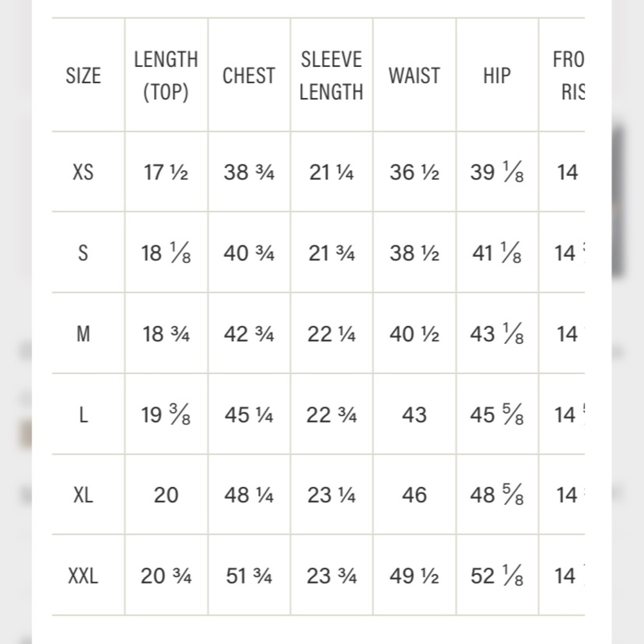The width and height of the screenshot is (644, 644).
Task: Select the XL size row label
Action: [x=83, y=495]
